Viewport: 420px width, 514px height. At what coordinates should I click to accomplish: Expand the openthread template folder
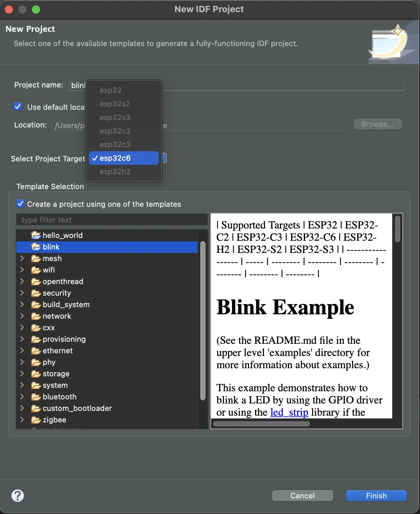(22, 281)
